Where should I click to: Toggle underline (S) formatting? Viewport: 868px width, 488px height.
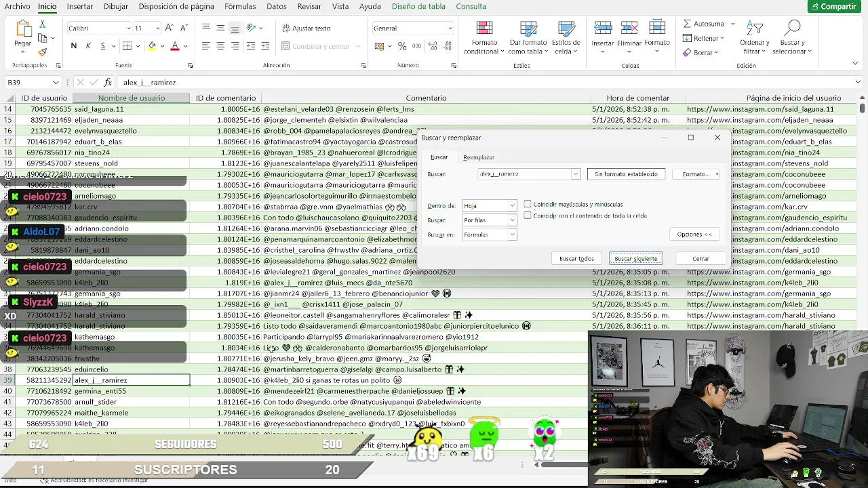click(102, 46)
